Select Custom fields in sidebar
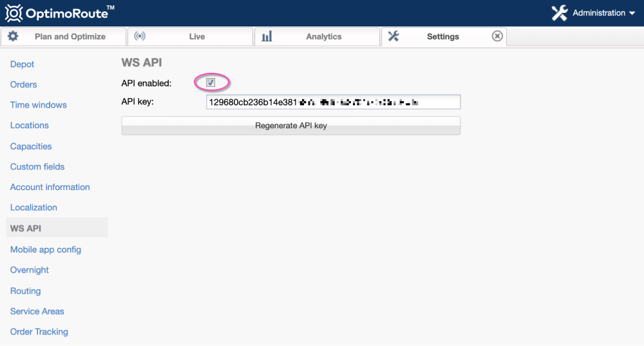The height and width of the screenshot is (346, 644). [37, 167]
